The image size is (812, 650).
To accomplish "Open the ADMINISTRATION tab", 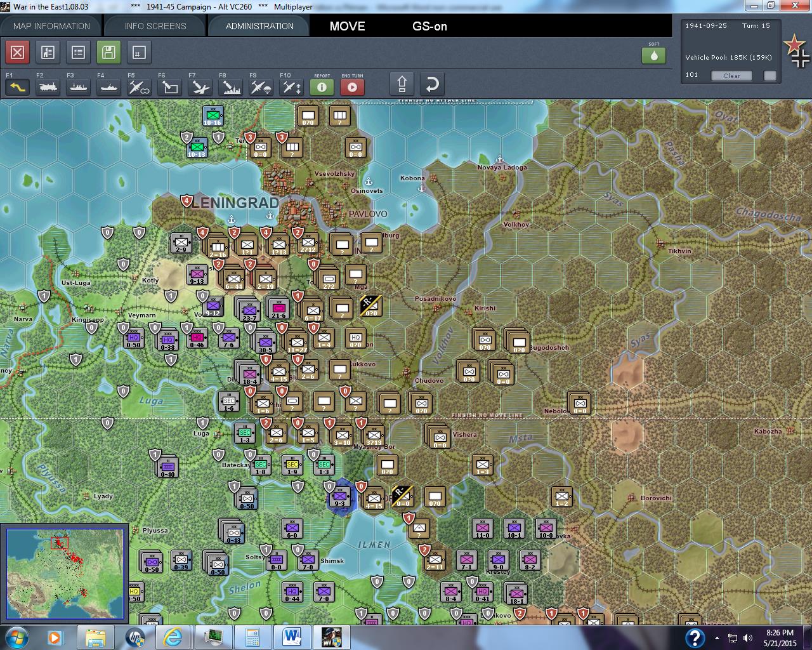I will (259, 26).
